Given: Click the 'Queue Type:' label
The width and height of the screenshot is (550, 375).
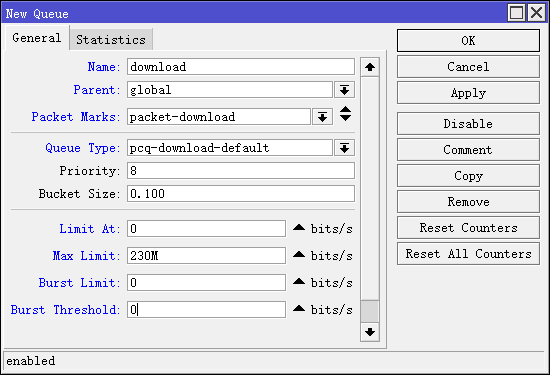Looking at the screenshot, I should pos(83,148).
